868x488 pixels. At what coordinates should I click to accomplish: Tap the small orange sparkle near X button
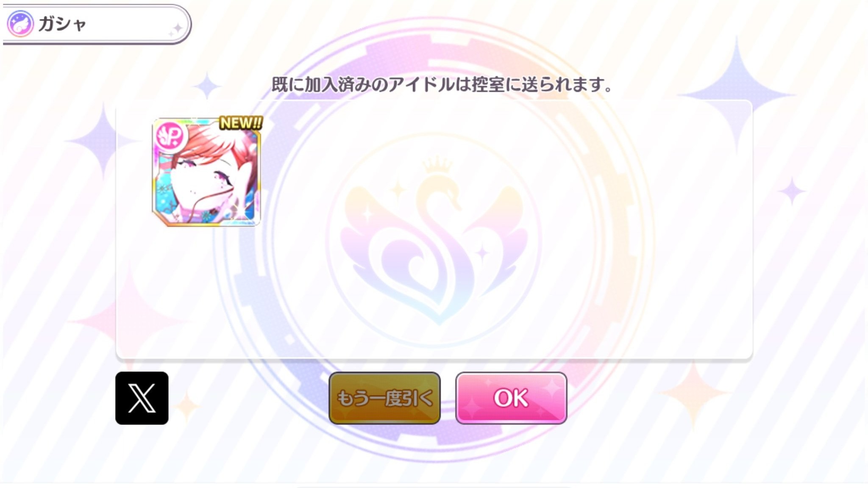point(186,405)
